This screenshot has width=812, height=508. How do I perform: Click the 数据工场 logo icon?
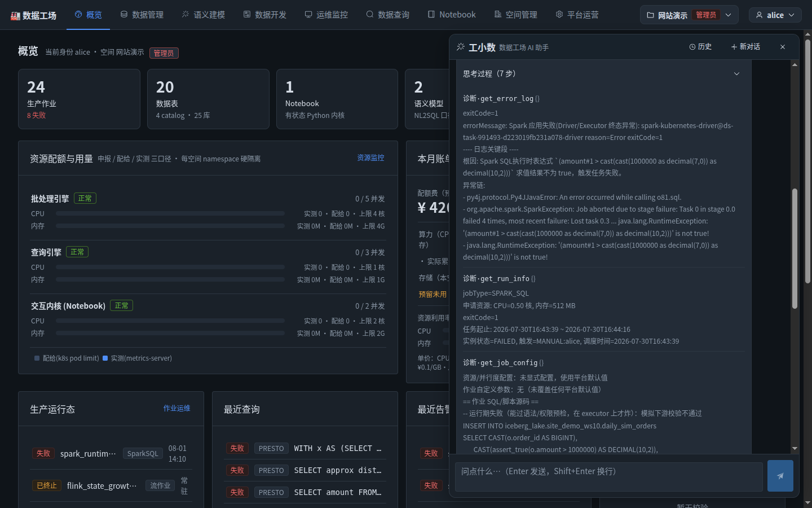[x=15, y=16]
